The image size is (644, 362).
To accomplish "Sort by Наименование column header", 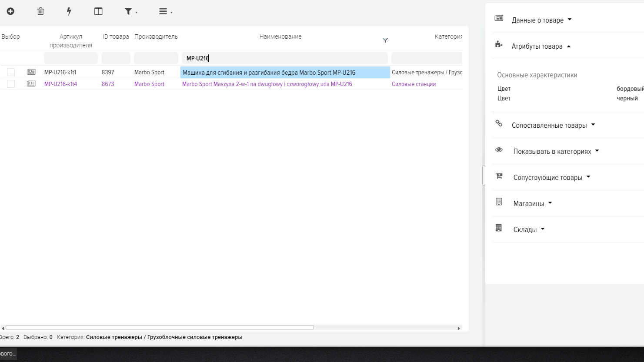I will [x=280, y=37].
